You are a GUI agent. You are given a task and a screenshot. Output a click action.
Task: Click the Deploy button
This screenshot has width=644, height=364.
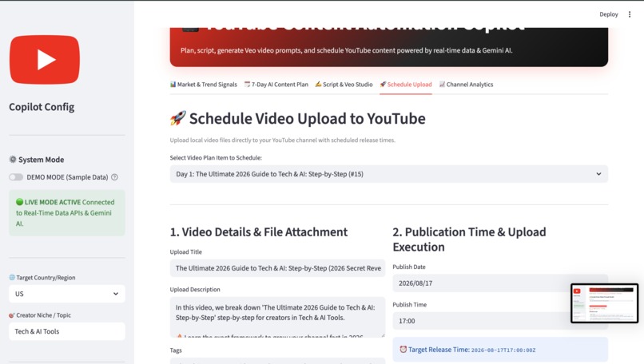608,14
